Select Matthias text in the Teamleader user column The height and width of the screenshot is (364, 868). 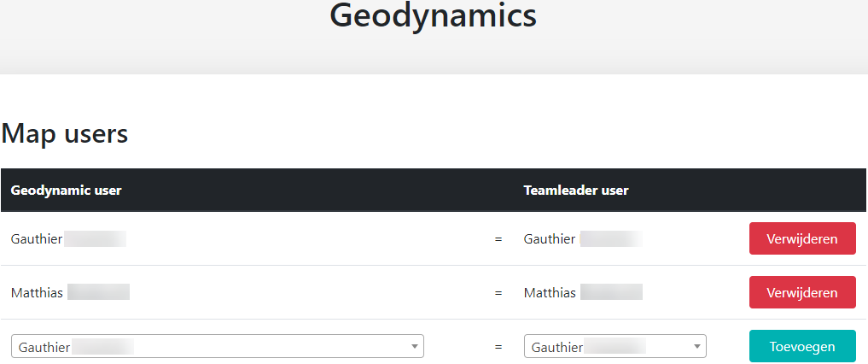click(550, 293)
